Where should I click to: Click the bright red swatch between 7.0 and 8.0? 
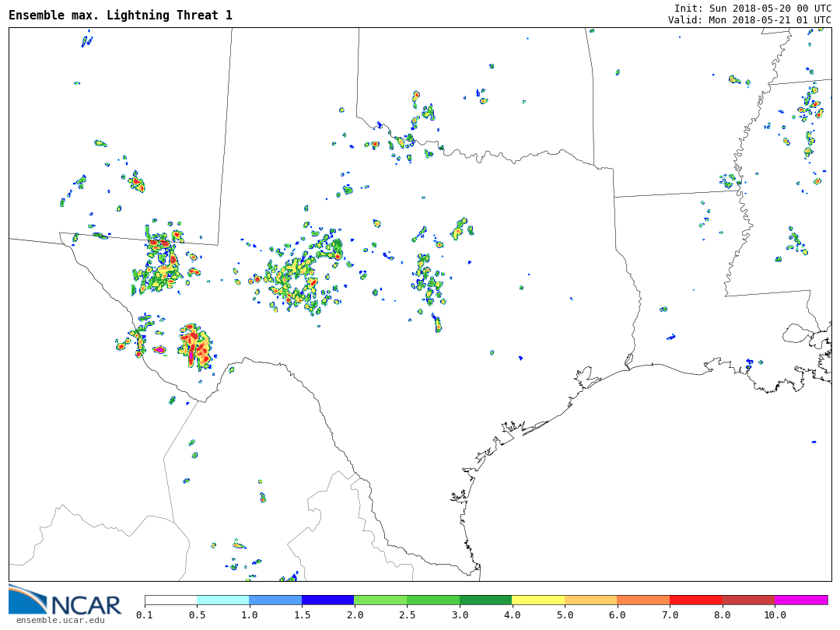(x=696, y=600)
